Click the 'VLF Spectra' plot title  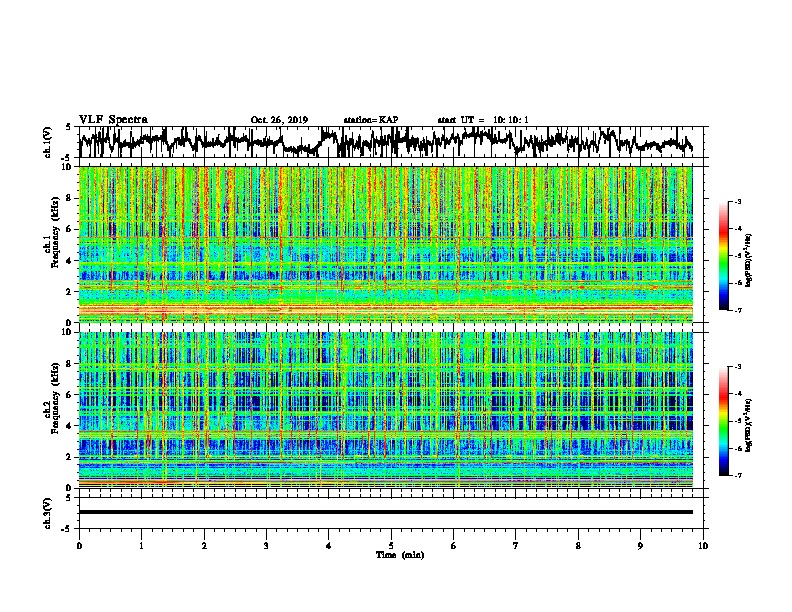113,120
